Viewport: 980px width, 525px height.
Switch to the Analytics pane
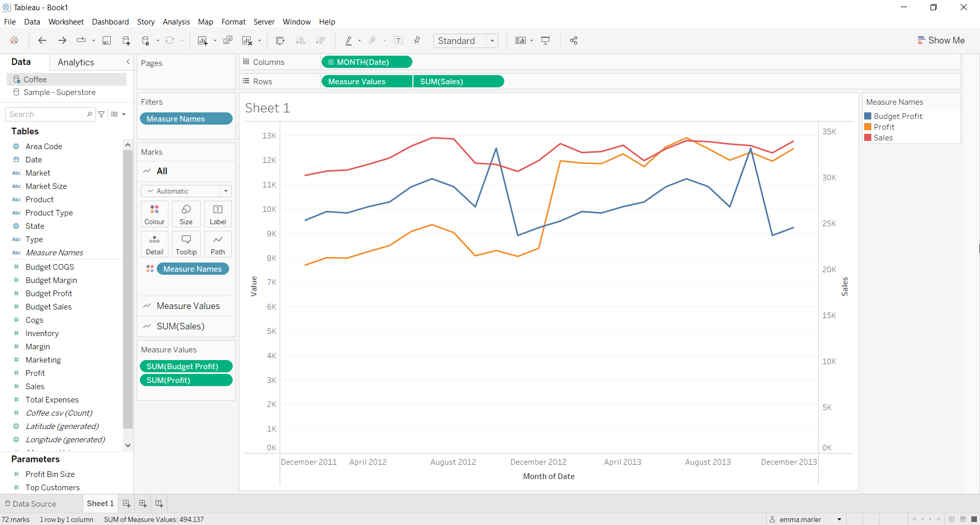click(76, 62)
